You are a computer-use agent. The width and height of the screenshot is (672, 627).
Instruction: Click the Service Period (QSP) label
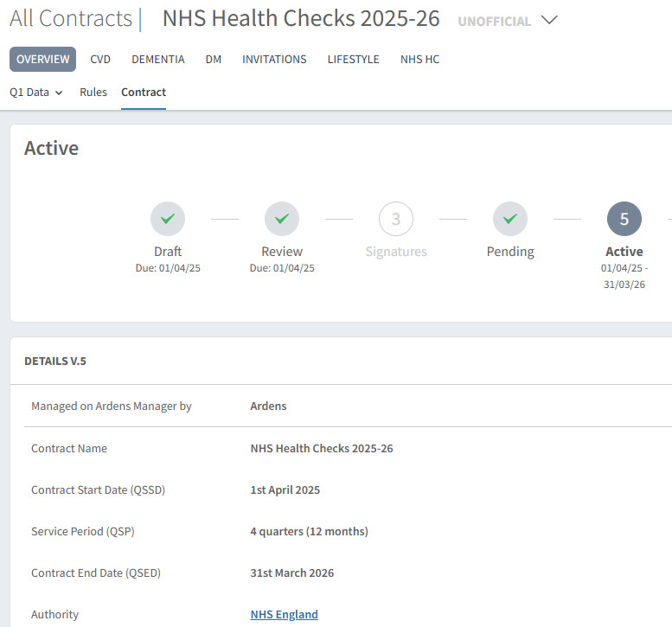[x=83, y=531]
